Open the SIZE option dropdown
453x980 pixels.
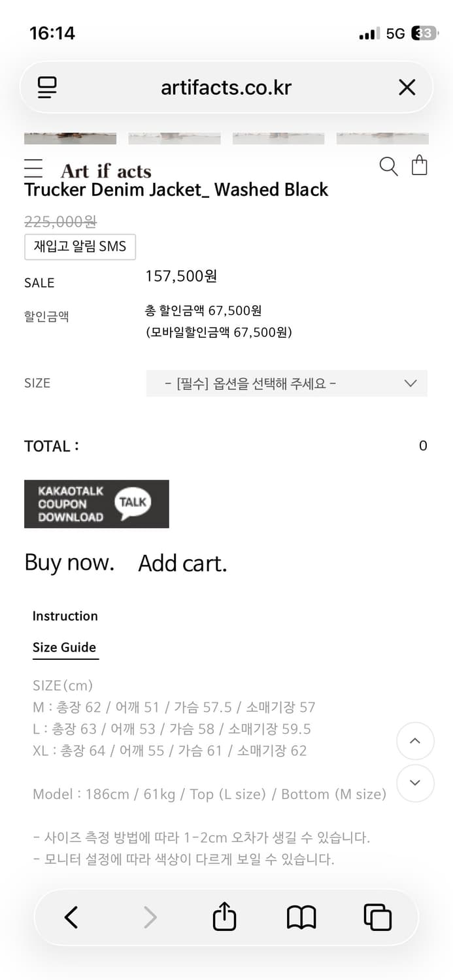coord(288,384)
